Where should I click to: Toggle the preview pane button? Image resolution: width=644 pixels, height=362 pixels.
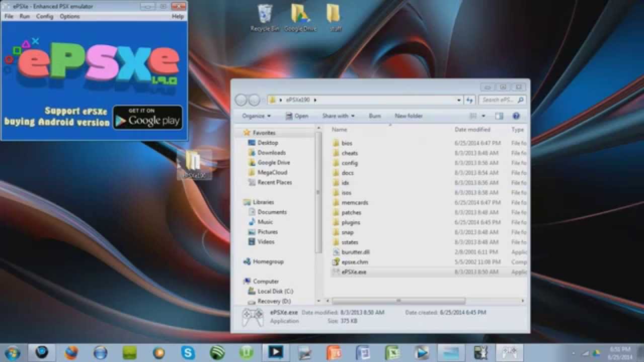pos(499,116)
